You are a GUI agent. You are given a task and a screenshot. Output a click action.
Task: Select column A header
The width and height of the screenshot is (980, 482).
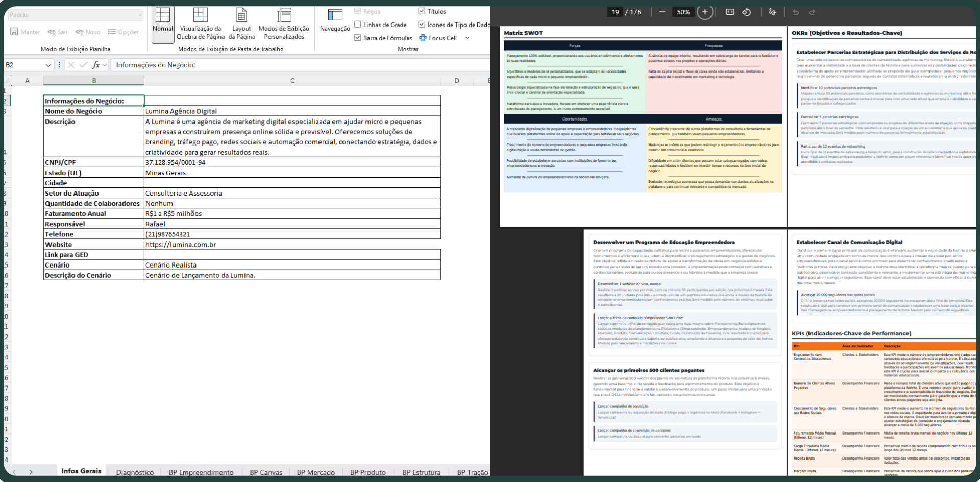tap(27, 80)
